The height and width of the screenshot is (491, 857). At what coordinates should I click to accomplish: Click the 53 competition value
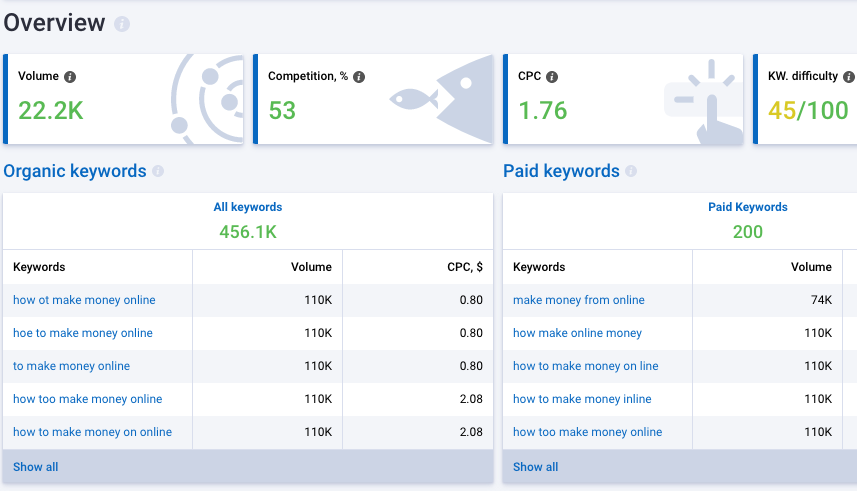coord(282,110)
